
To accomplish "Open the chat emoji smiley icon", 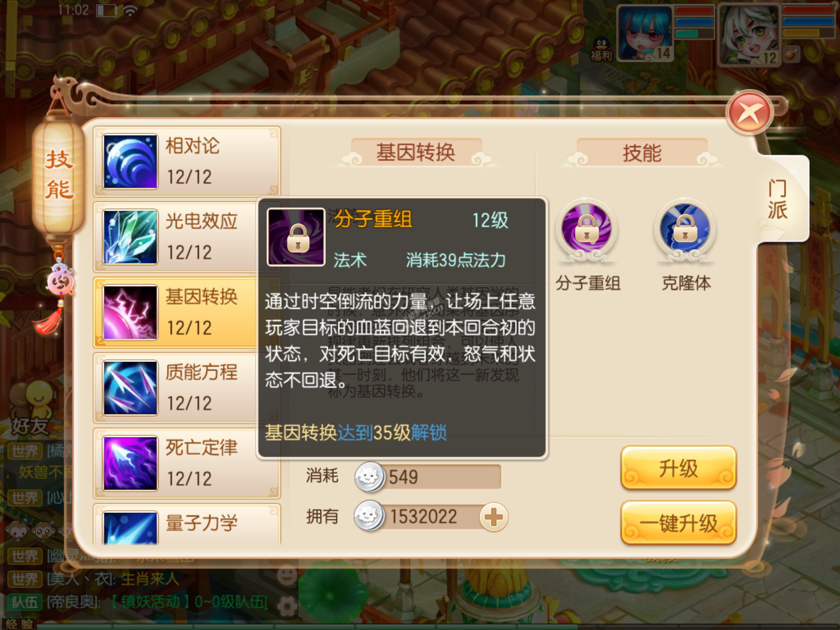I will click(x=287, y=575).
